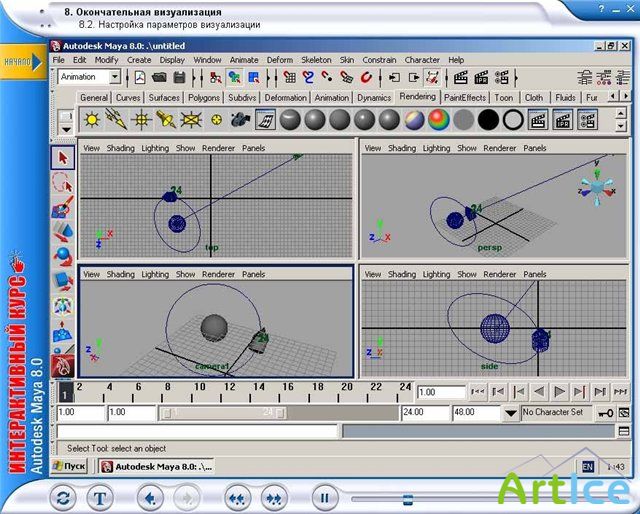Click the Пуск start button
Image resolution: width=640 pixels, height=514 pixels.
[x=70, y=466]
